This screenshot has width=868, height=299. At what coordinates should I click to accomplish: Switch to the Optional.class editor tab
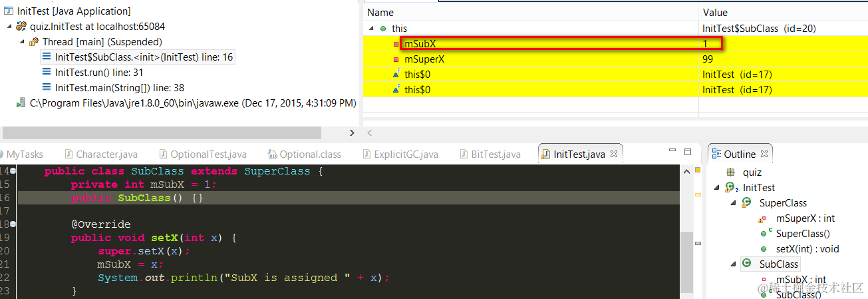coord(304,154)
